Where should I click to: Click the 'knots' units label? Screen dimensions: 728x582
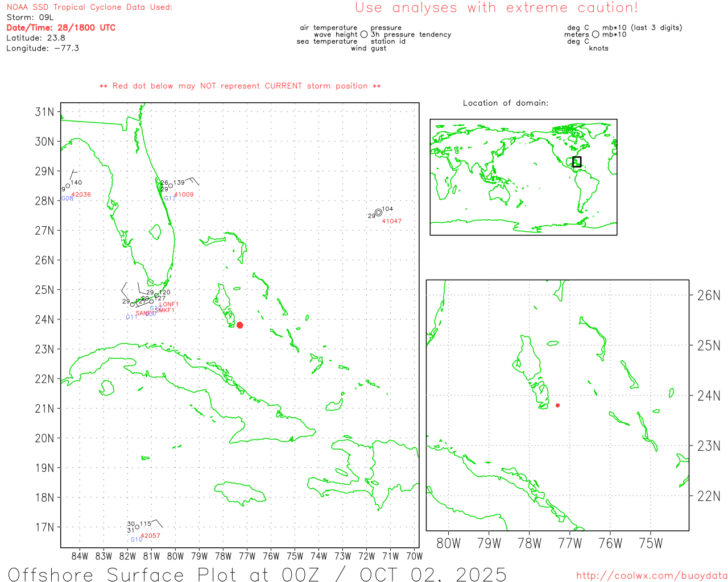click(x=599, y=48)
